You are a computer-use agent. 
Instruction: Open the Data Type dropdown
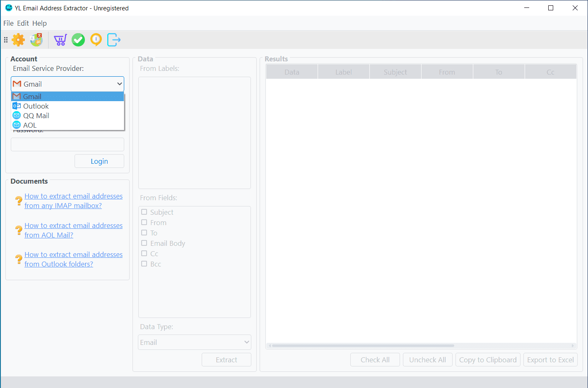tap(195, 342)
